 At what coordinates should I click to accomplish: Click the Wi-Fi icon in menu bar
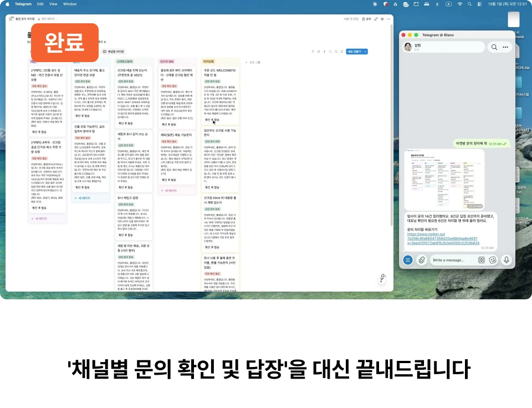click(x=460, y=4)
